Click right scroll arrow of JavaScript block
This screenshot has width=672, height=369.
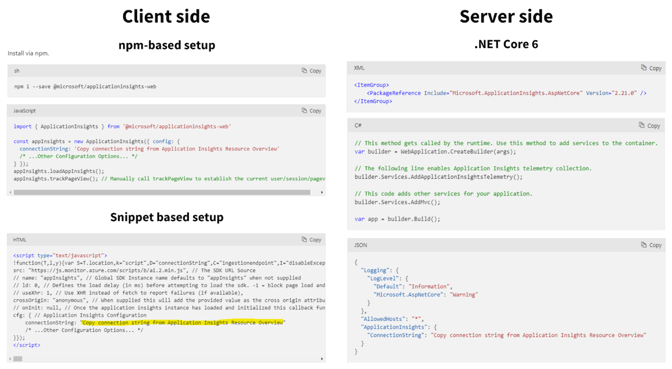point(322,192)
